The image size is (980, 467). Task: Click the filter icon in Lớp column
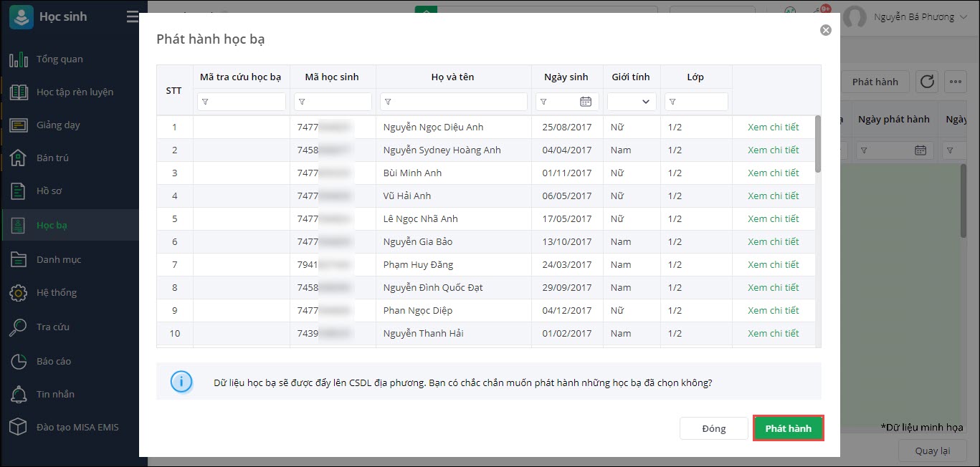672,102
